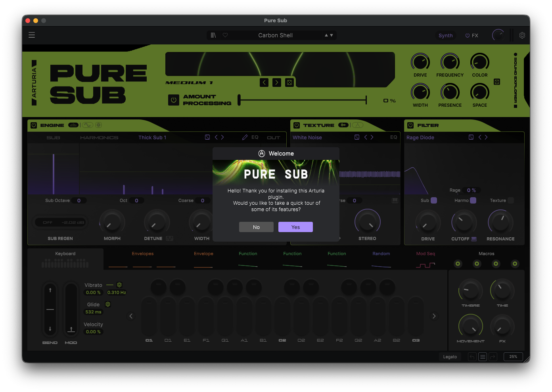Open the hamburger main menu

point(32,35)
